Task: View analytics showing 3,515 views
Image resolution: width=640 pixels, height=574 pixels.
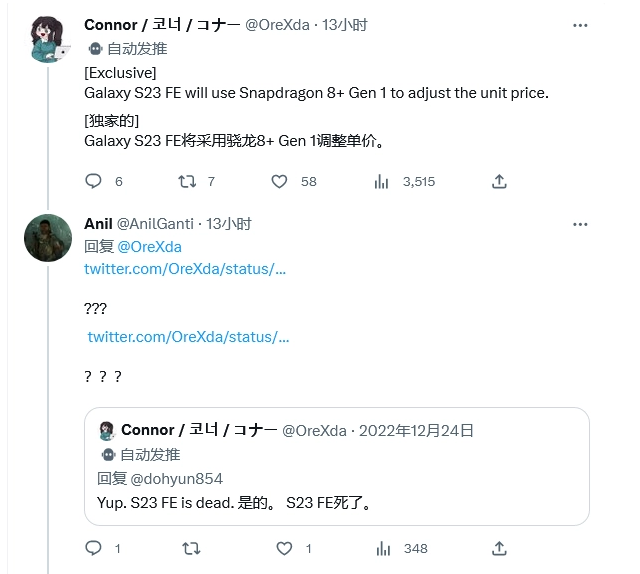Action: point(381,181)
